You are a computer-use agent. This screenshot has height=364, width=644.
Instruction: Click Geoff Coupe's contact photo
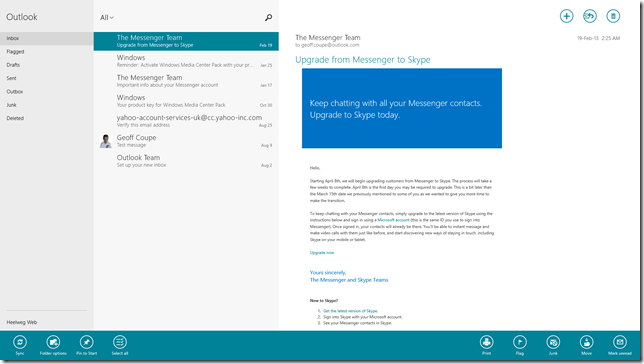point(106,141)
